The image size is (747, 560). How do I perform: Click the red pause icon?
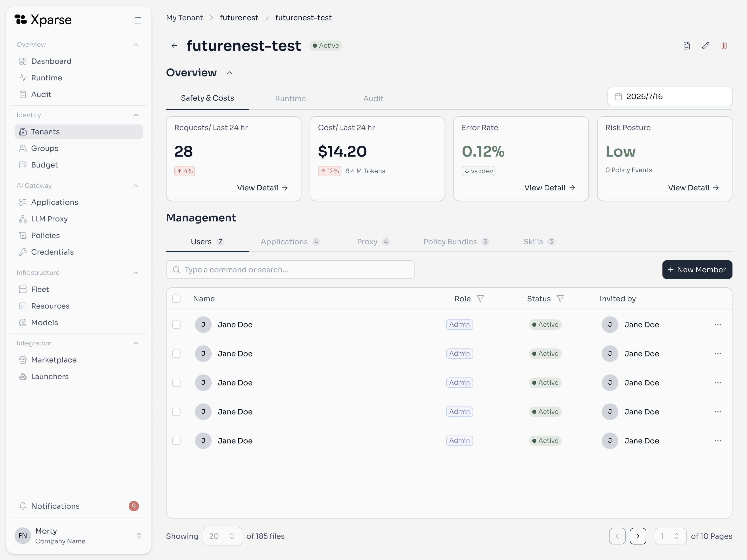coord(724,46)
